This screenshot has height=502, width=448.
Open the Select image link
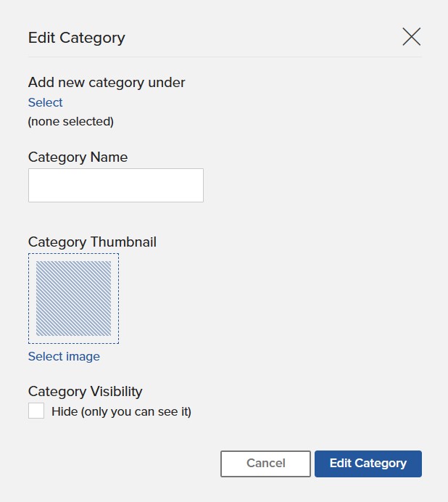[64, 356]
